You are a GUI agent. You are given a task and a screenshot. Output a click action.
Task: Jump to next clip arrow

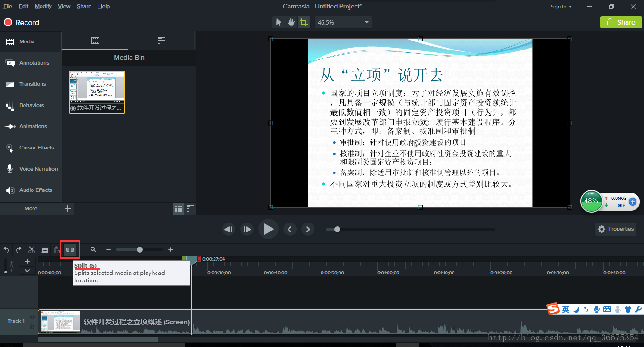[x=308, y=229]
